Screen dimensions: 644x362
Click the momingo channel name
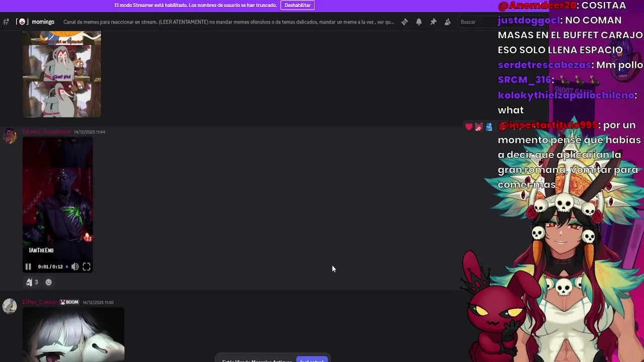click(43, 22)
